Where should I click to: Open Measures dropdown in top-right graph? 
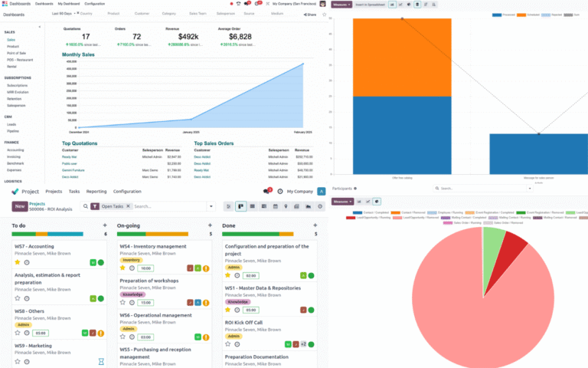[341, 5]
